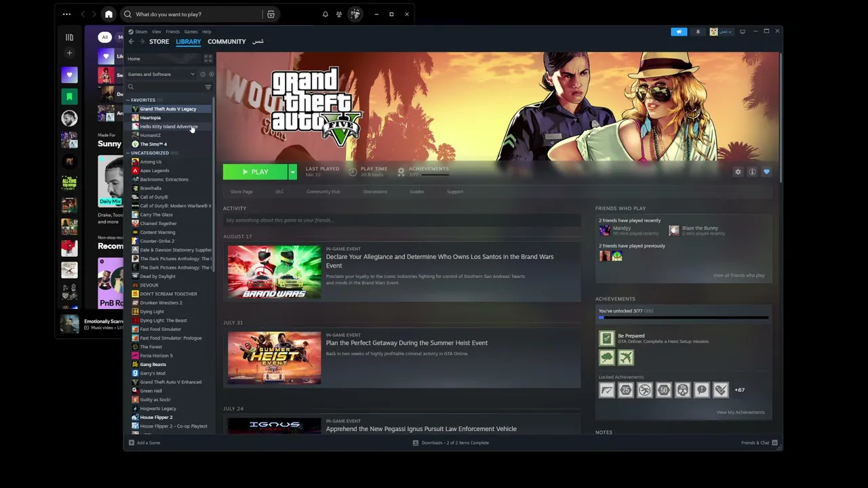868x488 pixels.
Task: Click the green Play button
Action: [256, 172]
